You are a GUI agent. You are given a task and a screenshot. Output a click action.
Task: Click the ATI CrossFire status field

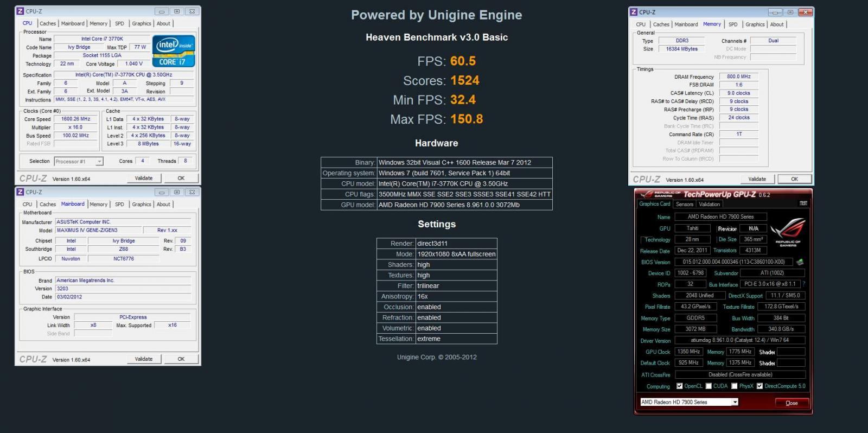tap(740, 374)
